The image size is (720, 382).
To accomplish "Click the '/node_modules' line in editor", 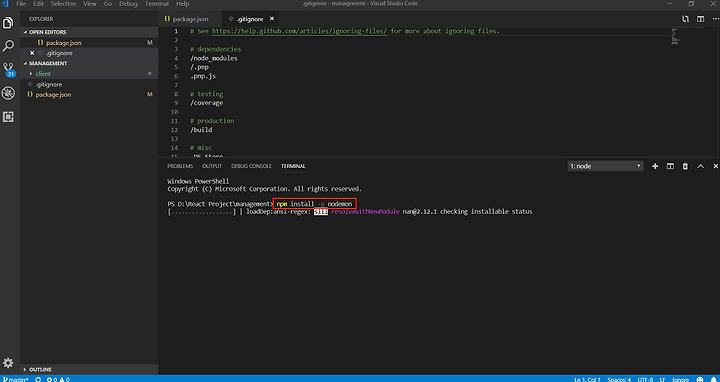I will click(214, 58).
